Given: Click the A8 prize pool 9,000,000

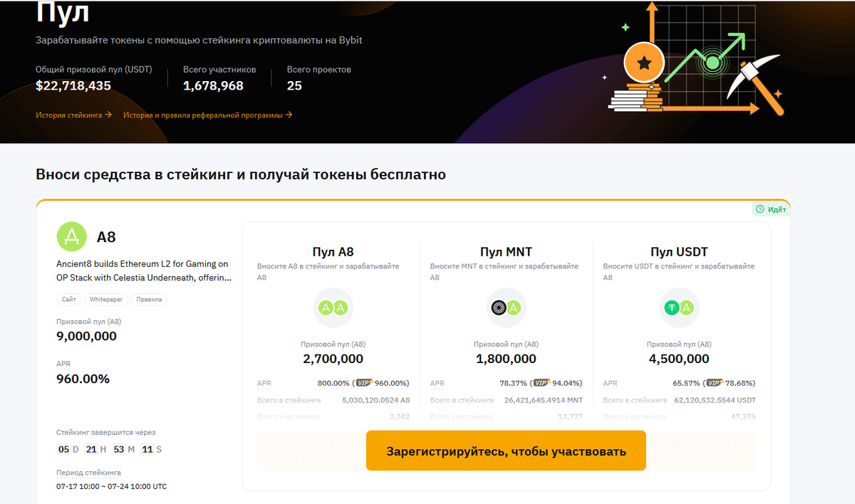Looking at the screenshot, I should pyautogui.click(x=86, y=336).
